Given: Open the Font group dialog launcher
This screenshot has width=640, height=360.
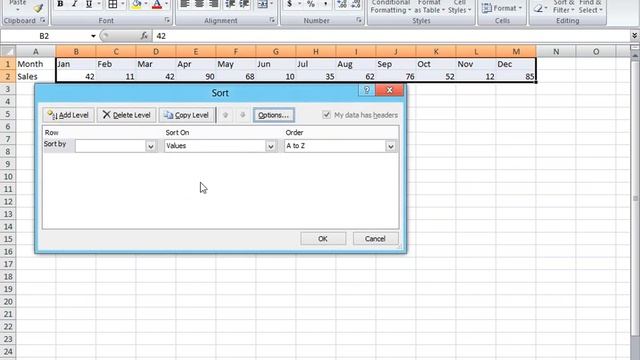Looking at the screenshot, I should [167, 20].
